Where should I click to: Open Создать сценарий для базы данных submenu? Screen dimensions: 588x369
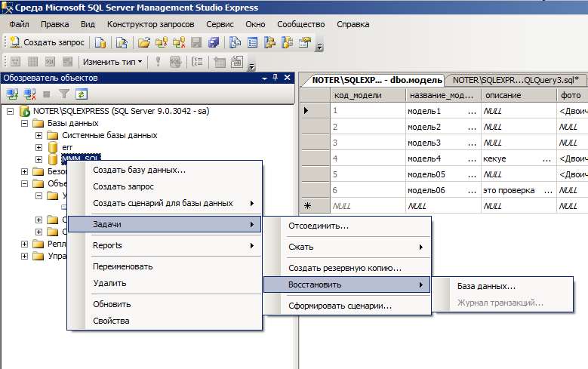pos(165,203)
